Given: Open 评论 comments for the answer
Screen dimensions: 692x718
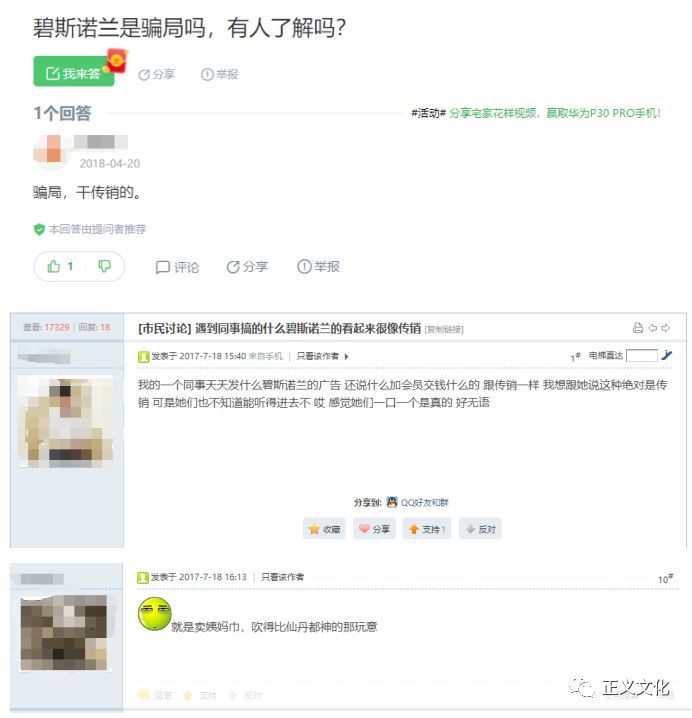Looking at the screenshot, I should tap(177, 267).
